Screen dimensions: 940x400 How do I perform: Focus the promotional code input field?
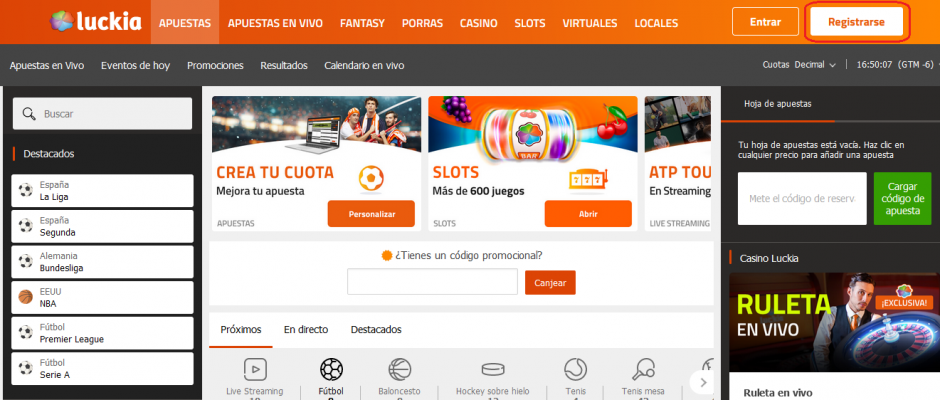click(432, 283)
